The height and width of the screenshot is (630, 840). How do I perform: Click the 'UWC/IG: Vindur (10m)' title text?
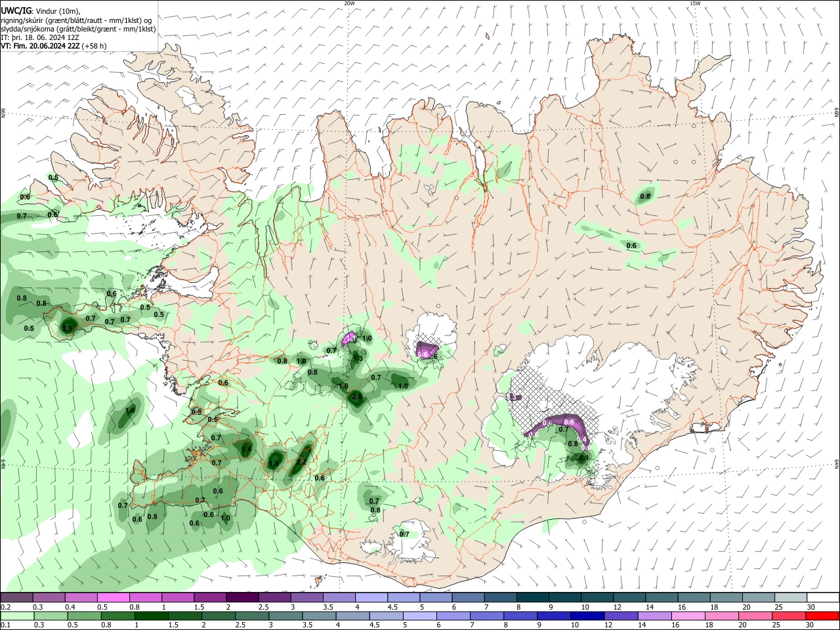tap(41, 11)
